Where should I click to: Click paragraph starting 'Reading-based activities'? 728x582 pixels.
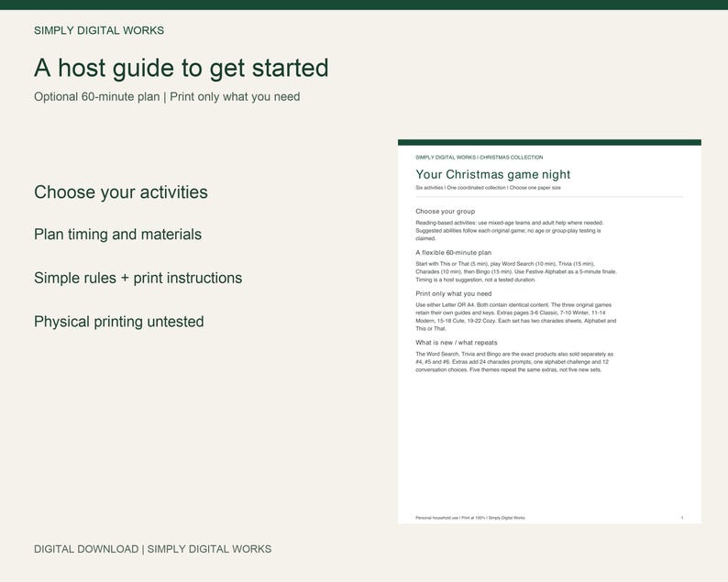tap(509, 231)
